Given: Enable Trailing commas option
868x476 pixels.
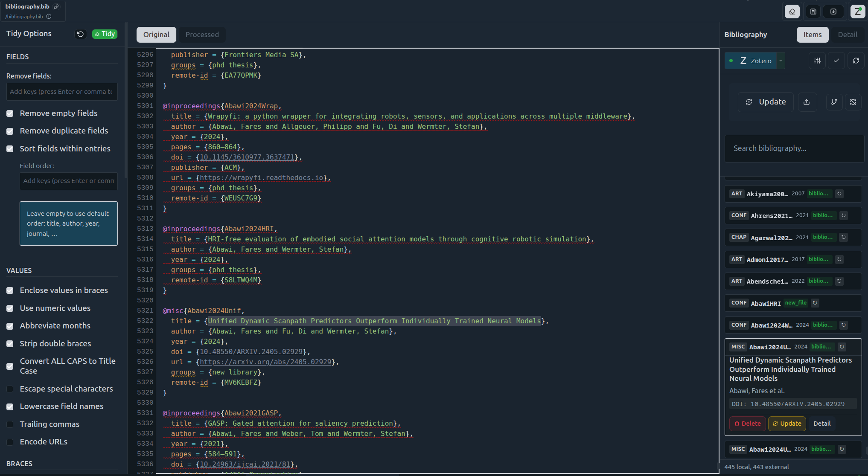Looking at the screenshot, I should 10,424.
